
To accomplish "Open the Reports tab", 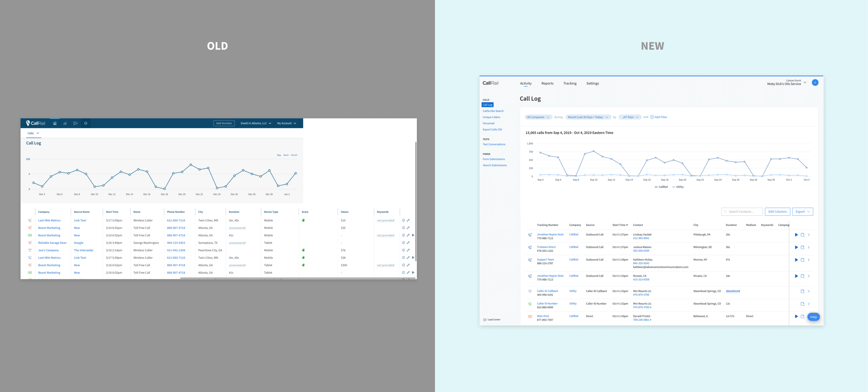I will point(547,84).
